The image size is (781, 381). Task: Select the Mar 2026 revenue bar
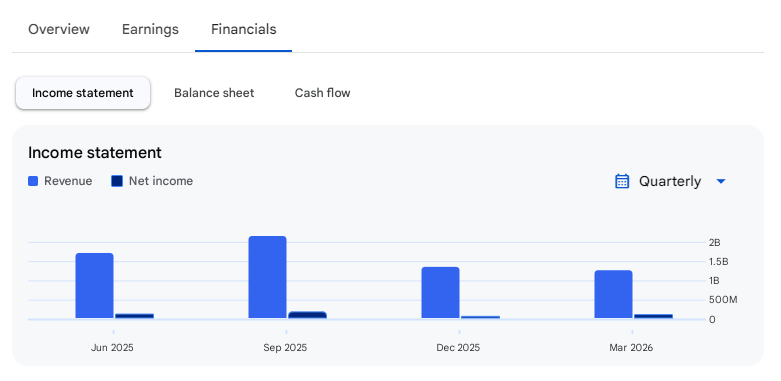click(613, 294)
